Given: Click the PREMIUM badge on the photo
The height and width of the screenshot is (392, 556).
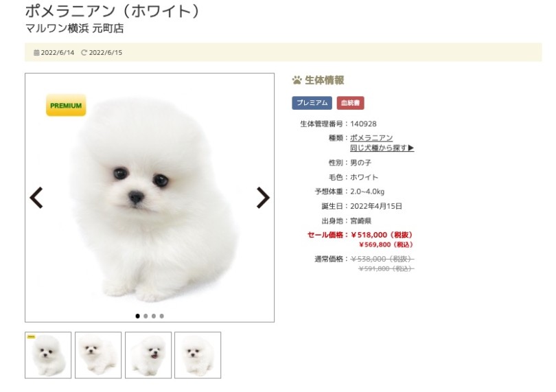Looking at the screenshot, I should (66, 105).
